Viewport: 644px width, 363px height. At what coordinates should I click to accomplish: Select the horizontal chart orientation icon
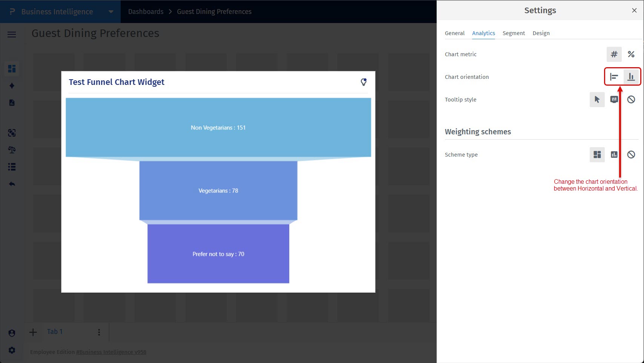(614, 77)
